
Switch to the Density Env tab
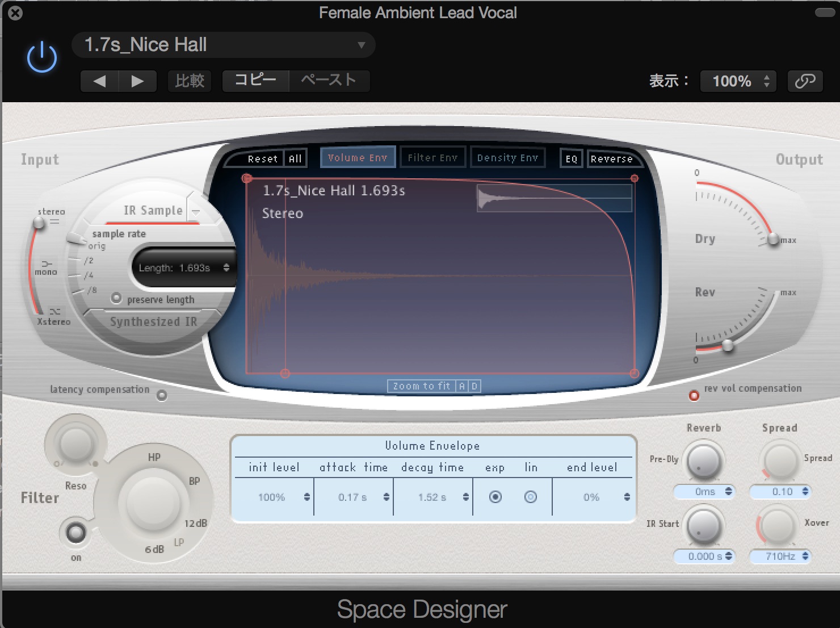[x=507, y=157]
